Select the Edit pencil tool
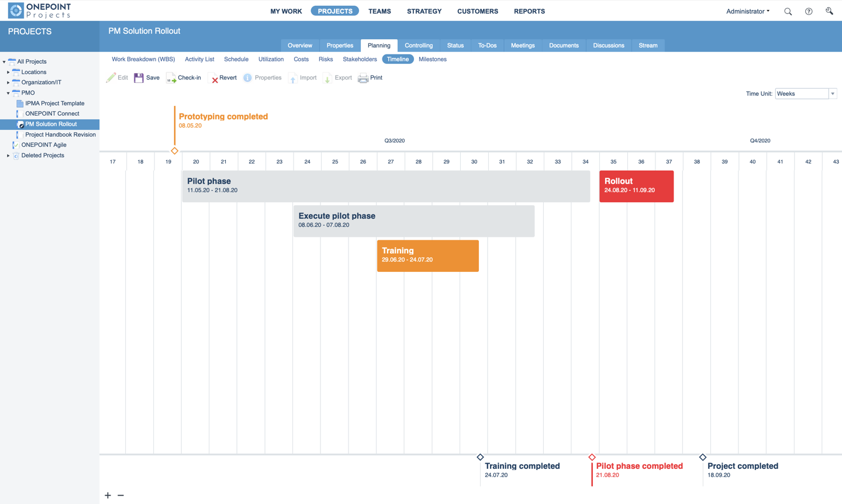 tap(112, 77)
